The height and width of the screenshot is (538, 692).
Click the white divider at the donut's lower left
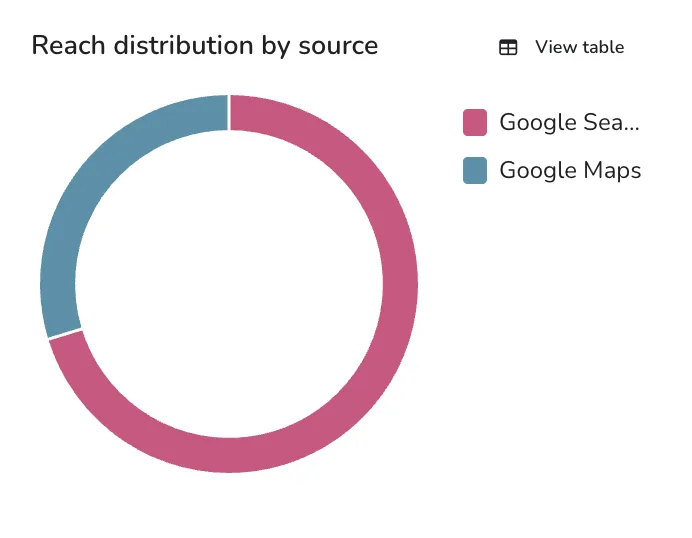pyautogui.click(x=65, y=334)
